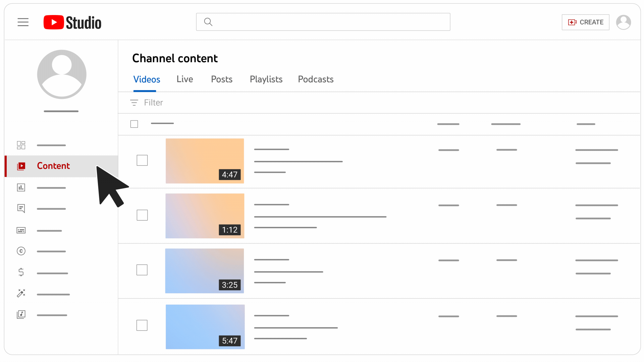This screenshot has height=362, width=644.
Task: Open the user account profile icon
Action: point(624,22)
